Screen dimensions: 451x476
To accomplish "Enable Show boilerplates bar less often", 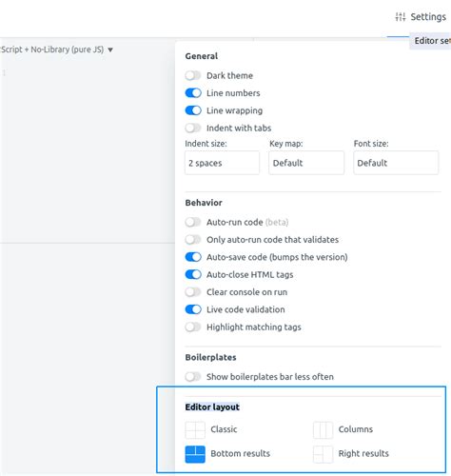I will tap(193, 377).
